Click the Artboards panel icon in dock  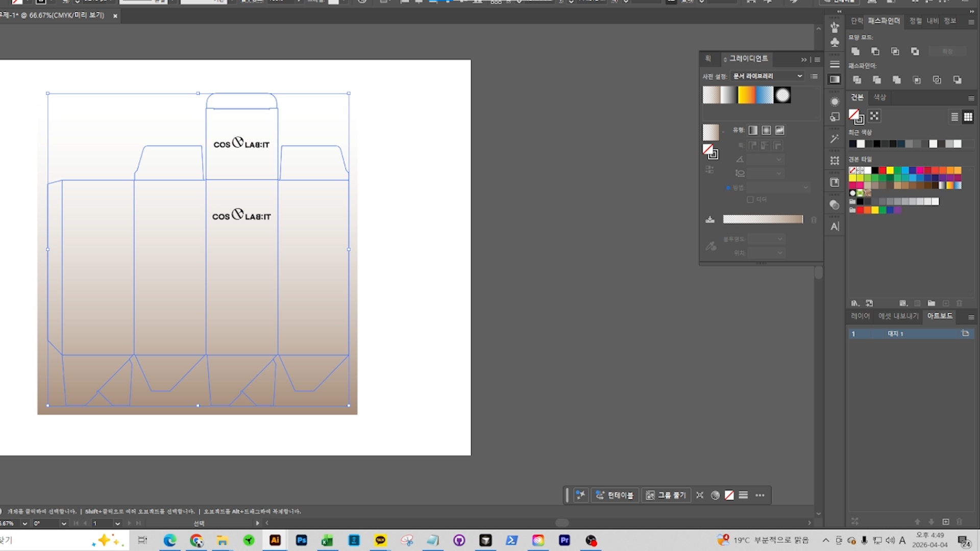[835, 160]
